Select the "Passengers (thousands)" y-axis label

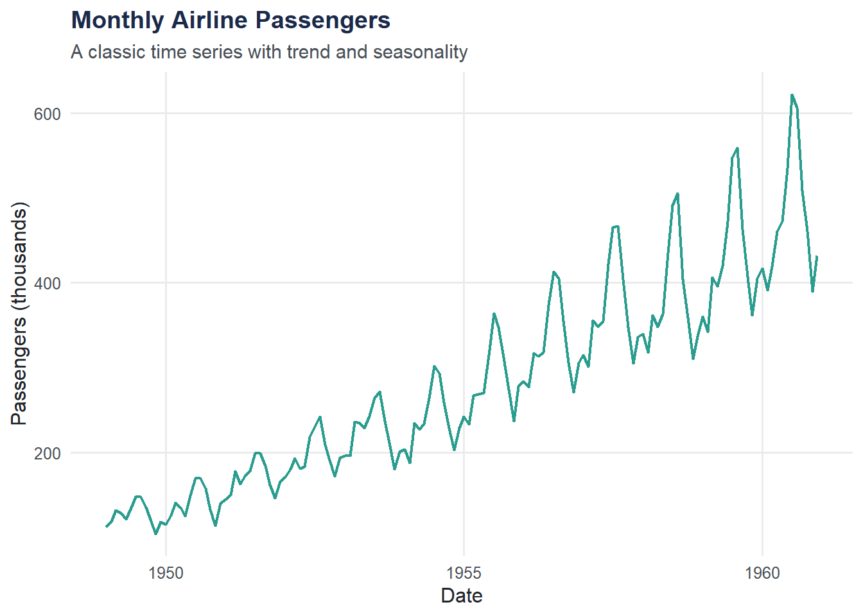point(20,313)
